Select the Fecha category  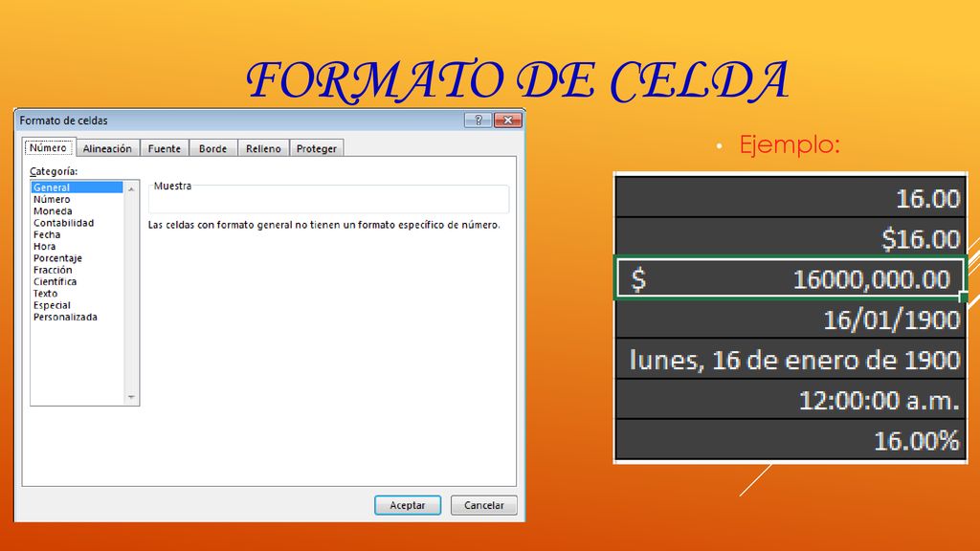tap(77, 235)
